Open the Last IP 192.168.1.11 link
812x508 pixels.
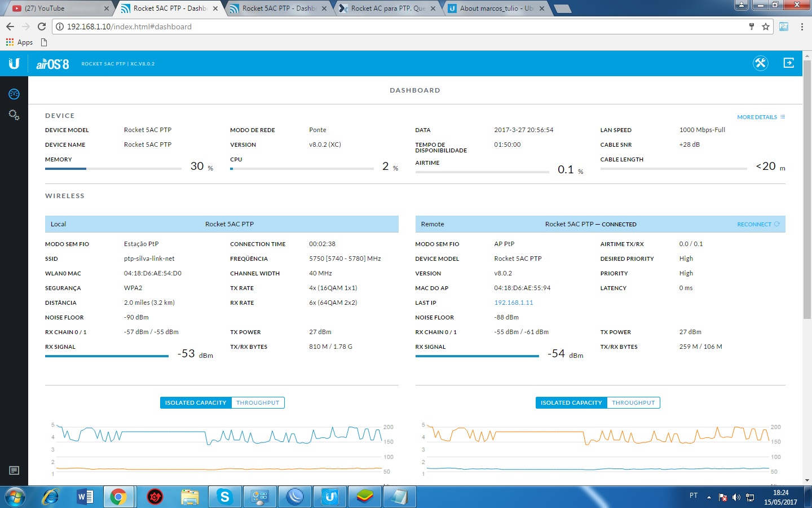(513, 303)
